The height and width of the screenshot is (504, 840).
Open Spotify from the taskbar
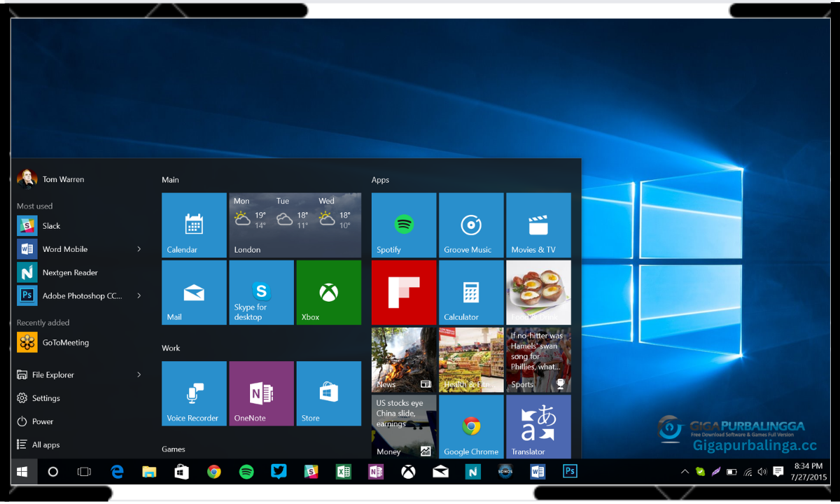click(246, 472)
